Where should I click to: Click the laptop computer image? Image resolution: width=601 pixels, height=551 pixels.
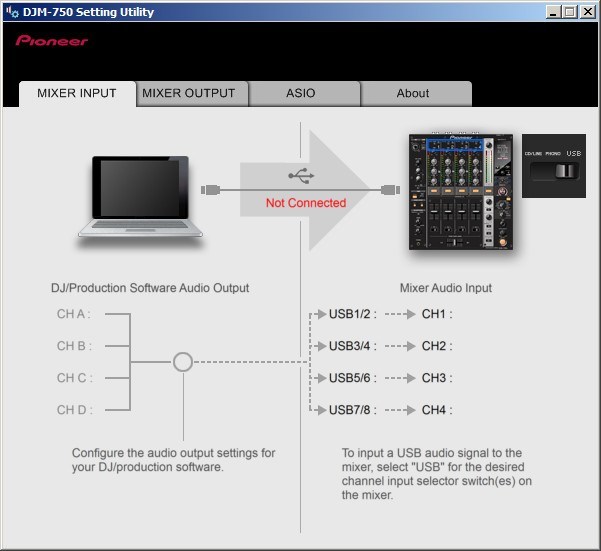[140, 197]
